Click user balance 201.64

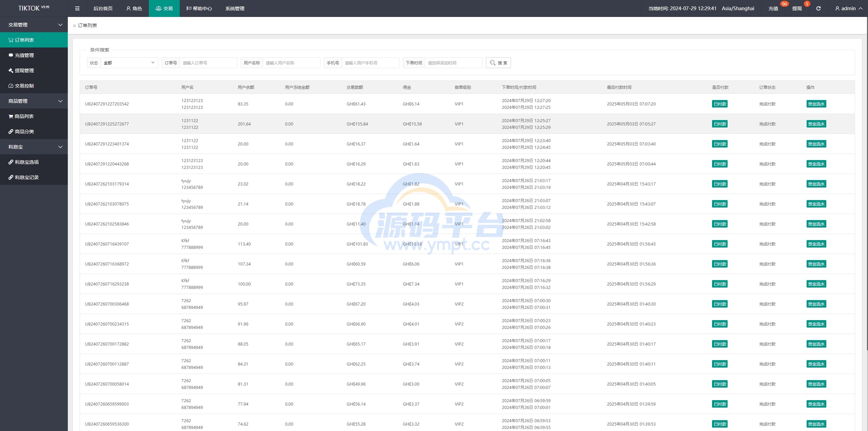[244, 124]
